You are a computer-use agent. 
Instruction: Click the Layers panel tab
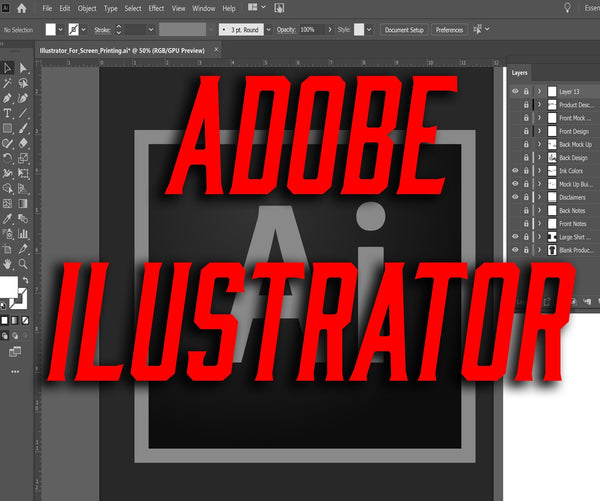pos(519,73)
